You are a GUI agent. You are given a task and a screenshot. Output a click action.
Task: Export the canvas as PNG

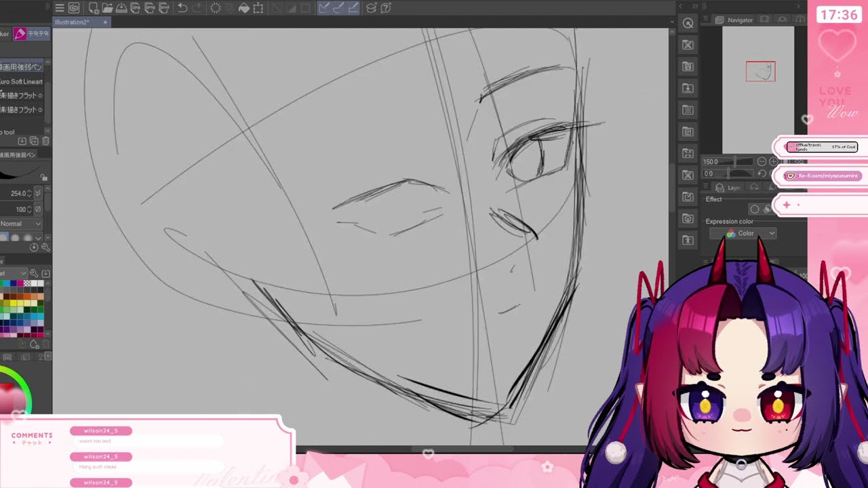(x=149, y=8)
